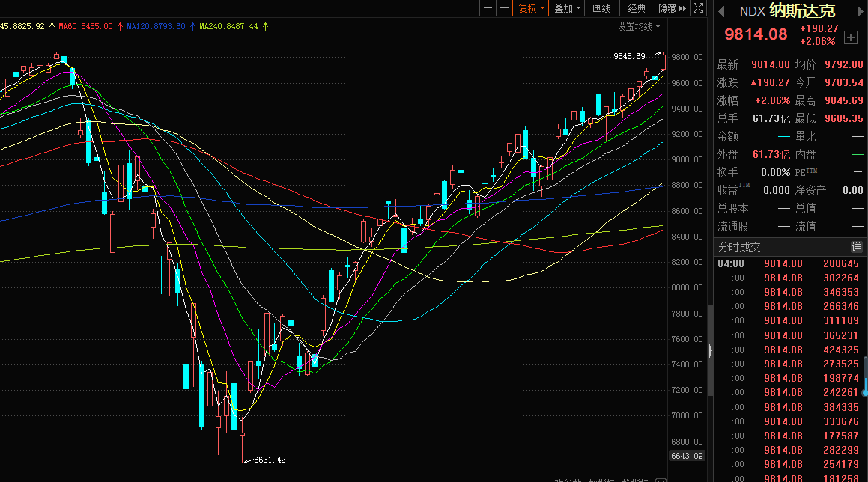868x482 pixels.
Task: Collapse right panel using splitter arrow
Action: point(709,349)
